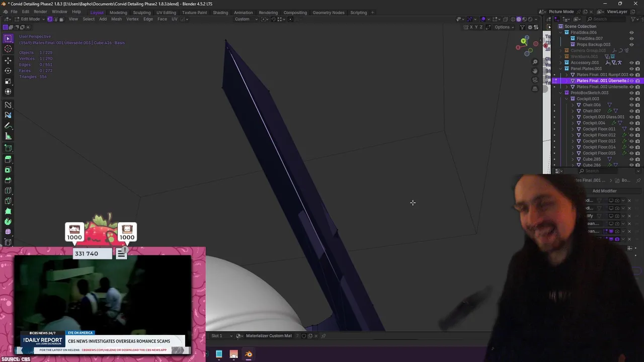Collapse the ProtoBoxSketch.003 collection
This screenshot has height=362, width=644.
[x=560, y=93]
